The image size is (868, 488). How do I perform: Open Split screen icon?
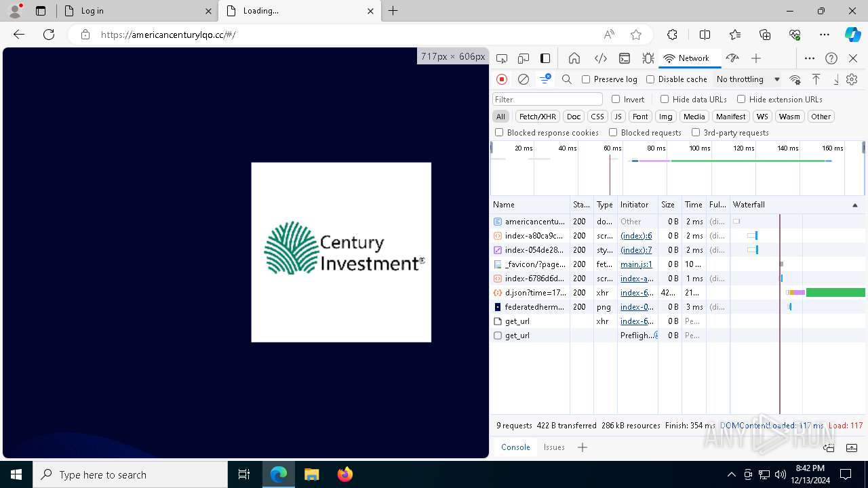pyautogui.click(x=705, y=35)
